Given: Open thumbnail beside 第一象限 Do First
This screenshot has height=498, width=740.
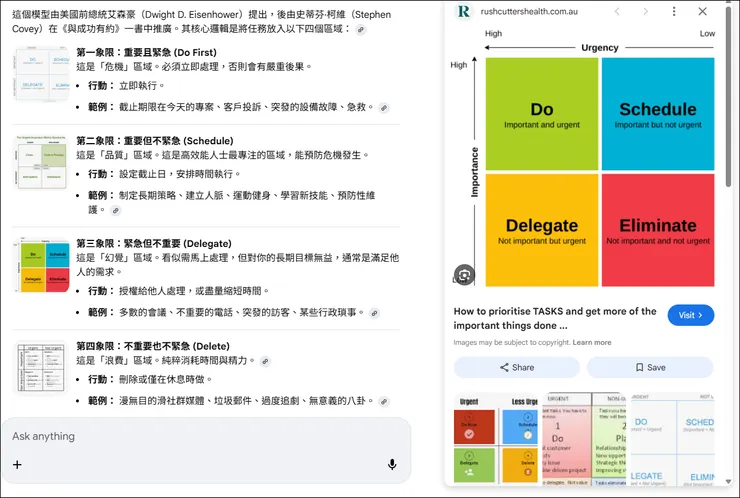Looking at the screenshot, I should pos(42,73).
